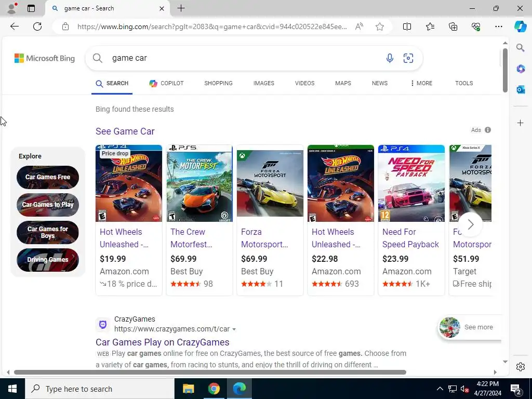Switch to NEWS tab
The image size is (532, 399).
tap(380, 83)
